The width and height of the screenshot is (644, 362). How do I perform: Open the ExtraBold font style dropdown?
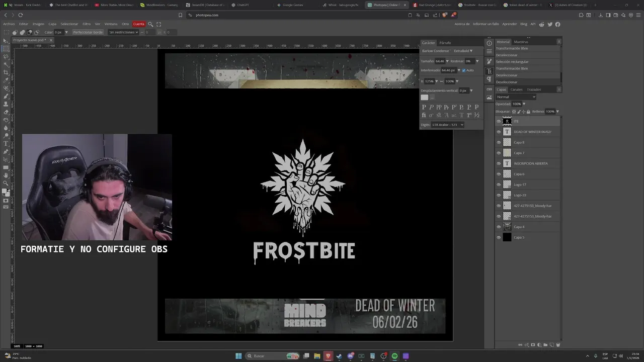[463, 51]
